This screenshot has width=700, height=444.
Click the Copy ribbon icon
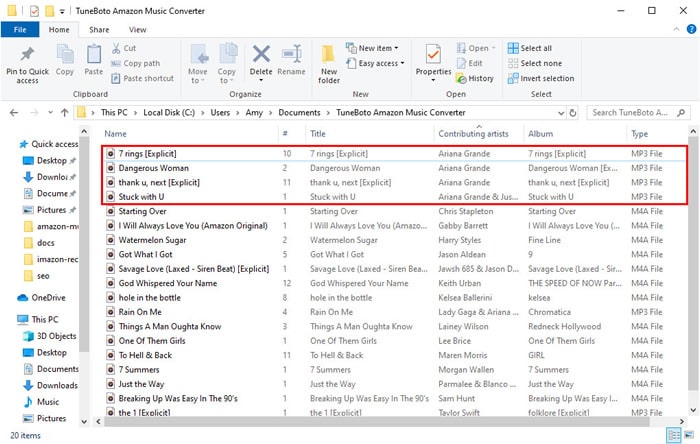tap(65, 55)
